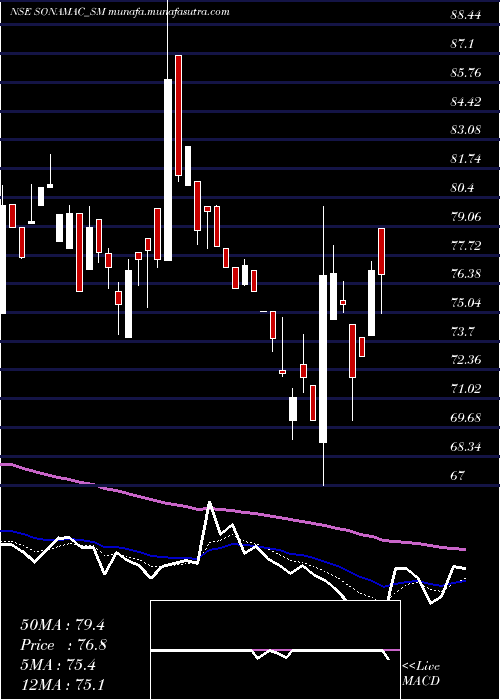This screenshot has height=700, width=500.
Task: Click the 79.06 price axis label
Action: 466,217
